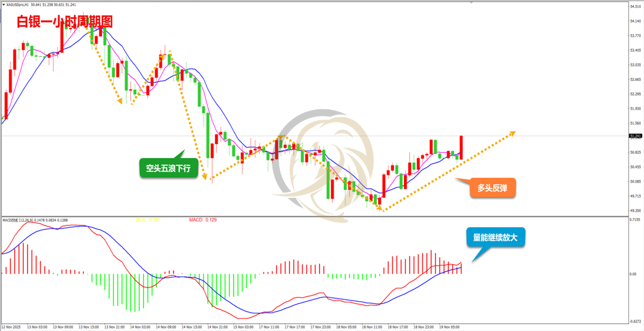The height and width of the screenshot is (331, 644).
Task: Click the 53.035 price axis label
Action: pos(635,65)
